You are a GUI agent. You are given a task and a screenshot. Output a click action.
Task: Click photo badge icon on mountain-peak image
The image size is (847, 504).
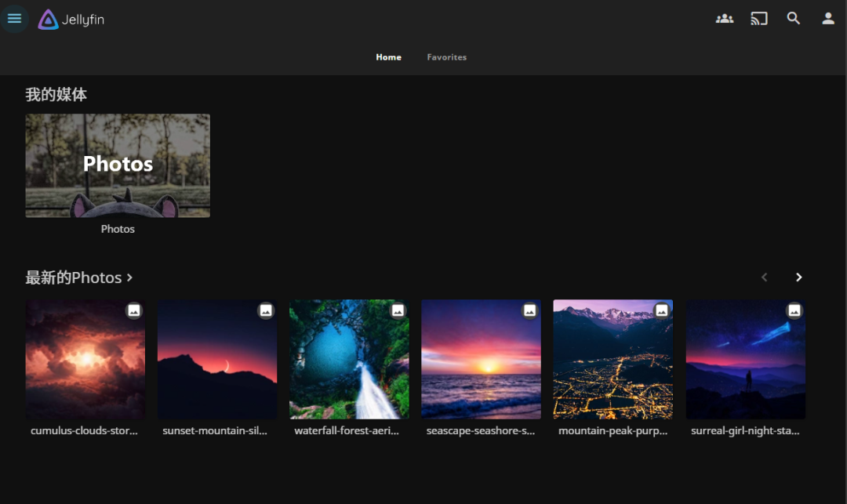click(x=662, y=310)
